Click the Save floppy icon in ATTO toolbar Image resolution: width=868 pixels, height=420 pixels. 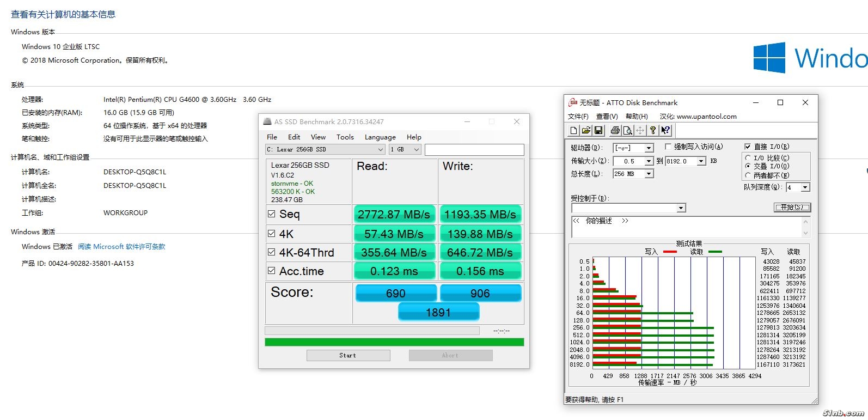click(598, 130)
